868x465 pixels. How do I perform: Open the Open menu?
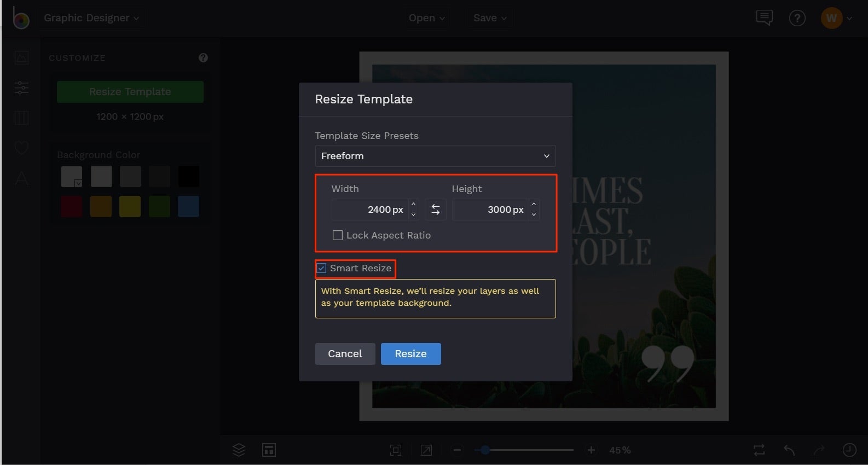(427, 18)
